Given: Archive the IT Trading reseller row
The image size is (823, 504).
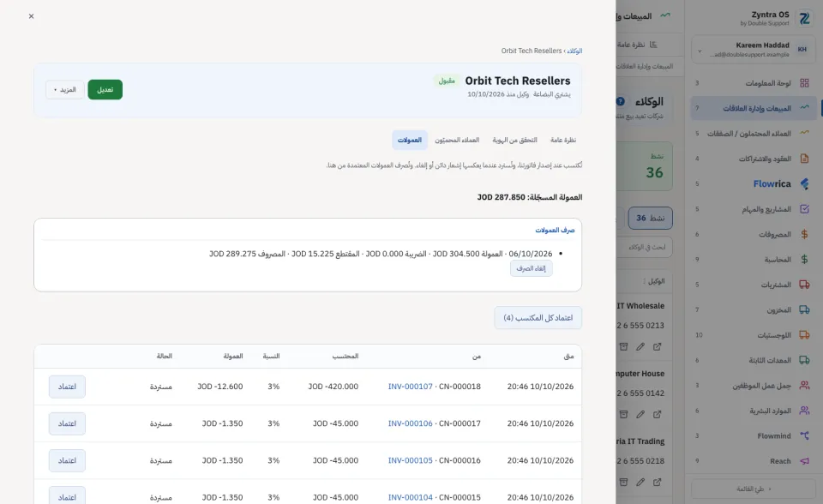Looking at the screenshot, I should tap(623, 482).
